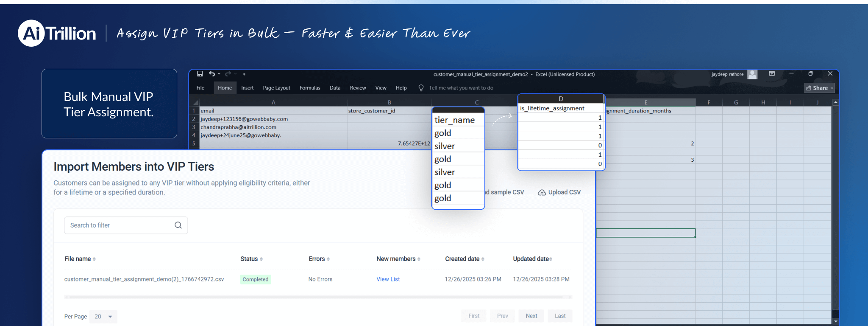The image size is (868, 326).
Task: Sort by Errors column arrows
Action: click(328, 259)
